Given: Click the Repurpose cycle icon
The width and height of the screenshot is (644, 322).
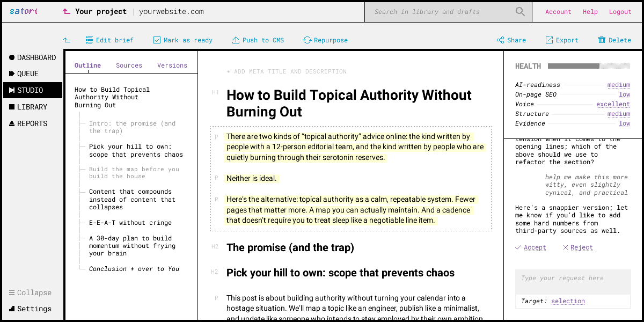Looking at the screenshot, I should (x=307, y=40).
